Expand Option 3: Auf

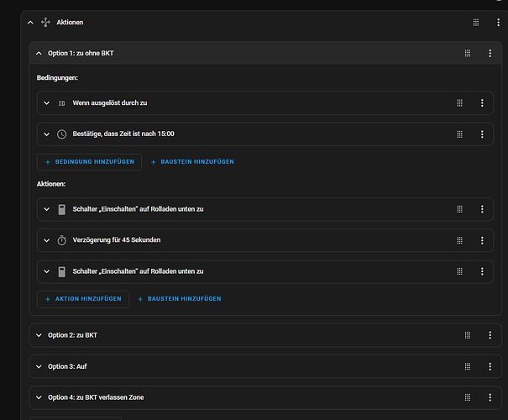39,366
